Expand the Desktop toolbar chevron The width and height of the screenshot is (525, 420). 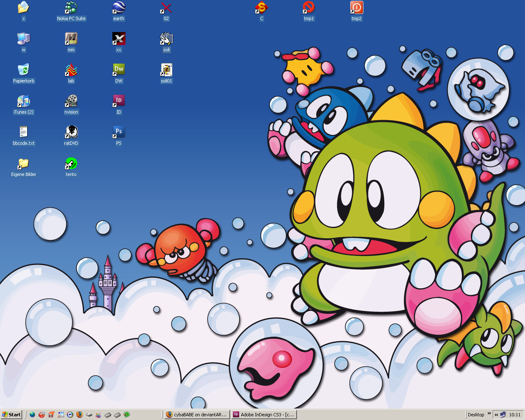(x=489, y=413)
